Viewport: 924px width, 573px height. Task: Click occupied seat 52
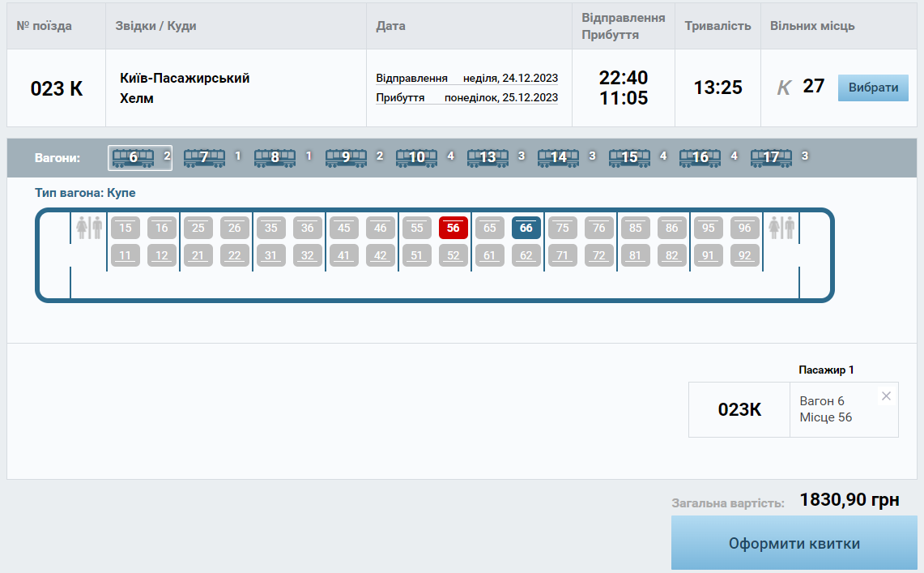coord(453,255)
